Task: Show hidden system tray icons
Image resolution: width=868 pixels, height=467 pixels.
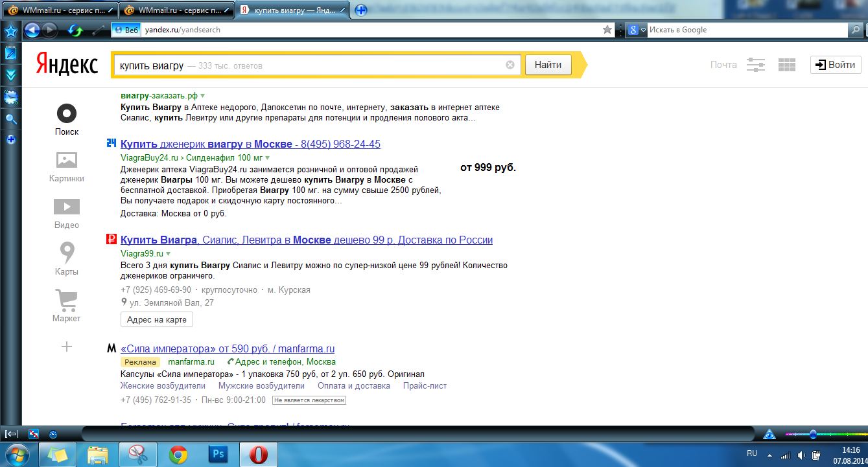Action: [769, 455]
